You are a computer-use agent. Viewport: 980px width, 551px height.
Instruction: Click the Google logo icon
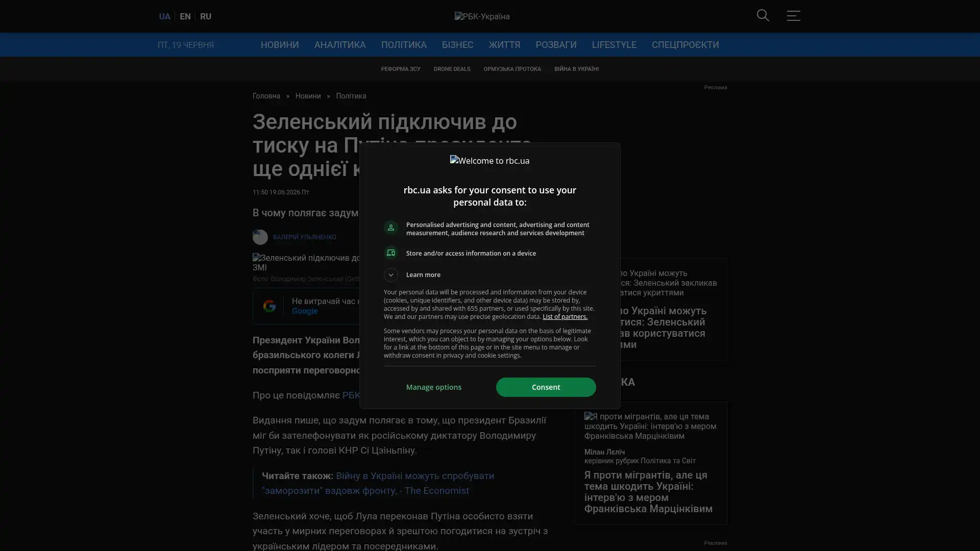click(x=269, y=306)
